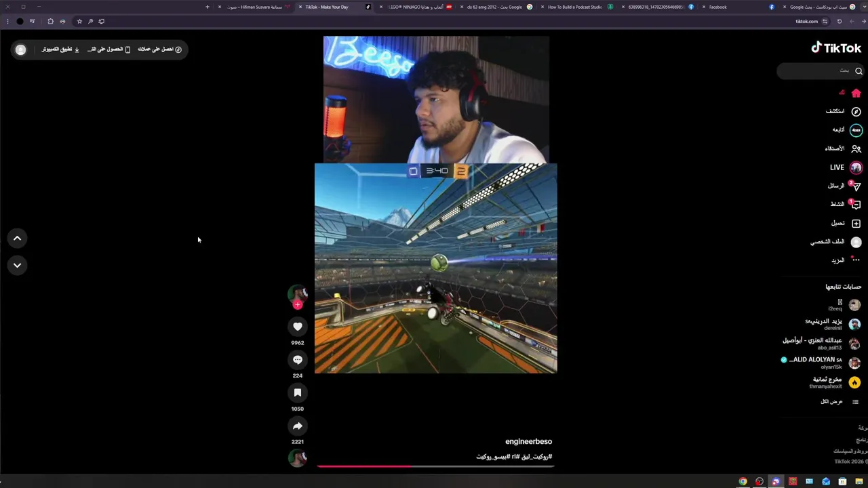
Task: Open Messages (الرسائل) in the sidebar
Action: click(844, 186)
